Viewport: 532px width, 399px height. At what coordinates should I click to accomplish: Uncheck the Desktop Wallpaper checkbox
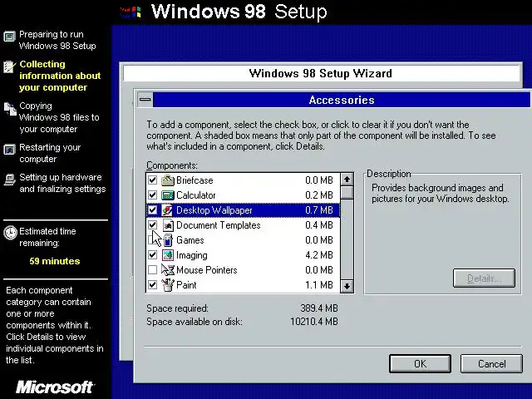click(x=153, y=210)
